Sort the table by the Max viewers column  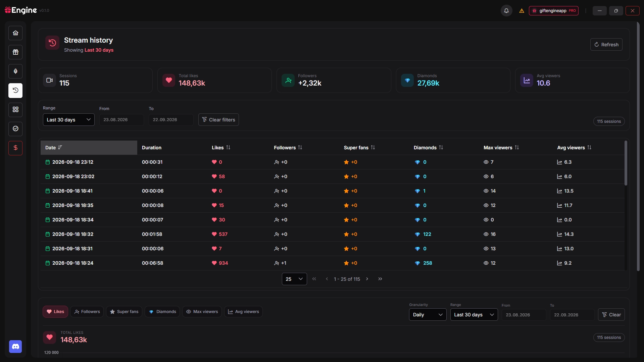click(501, 148)
